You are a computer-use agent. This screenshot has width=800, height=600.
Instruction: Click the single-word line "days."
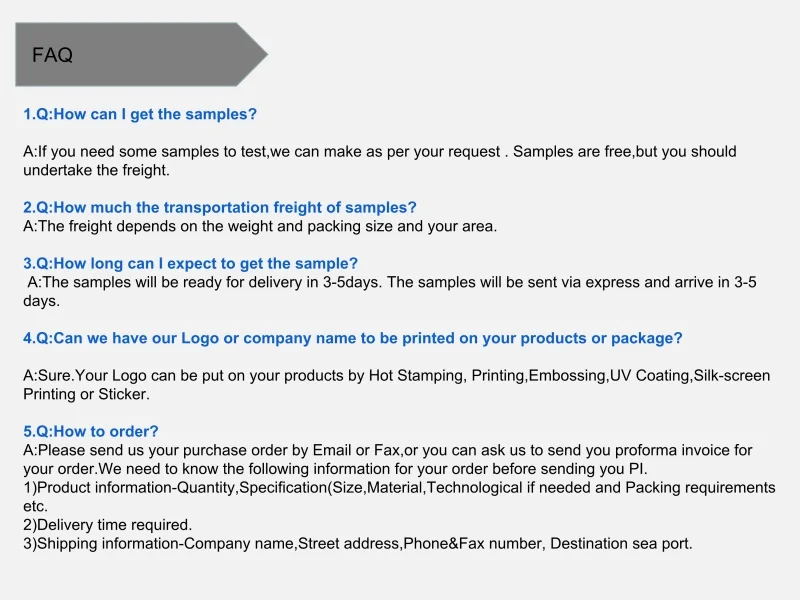42,300
